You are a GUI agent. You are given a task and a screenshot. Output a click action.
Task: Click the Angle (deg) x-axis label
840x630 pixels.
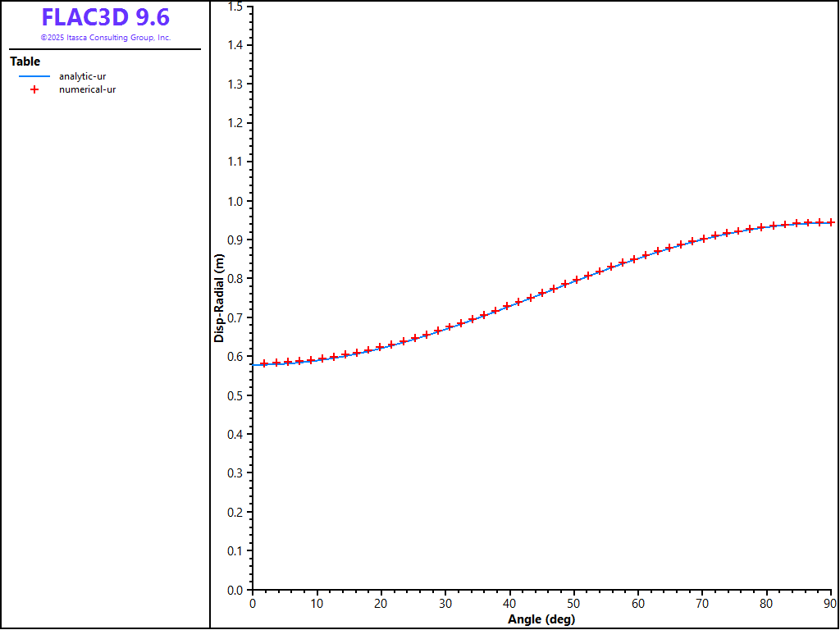click(x=541, y=619)
